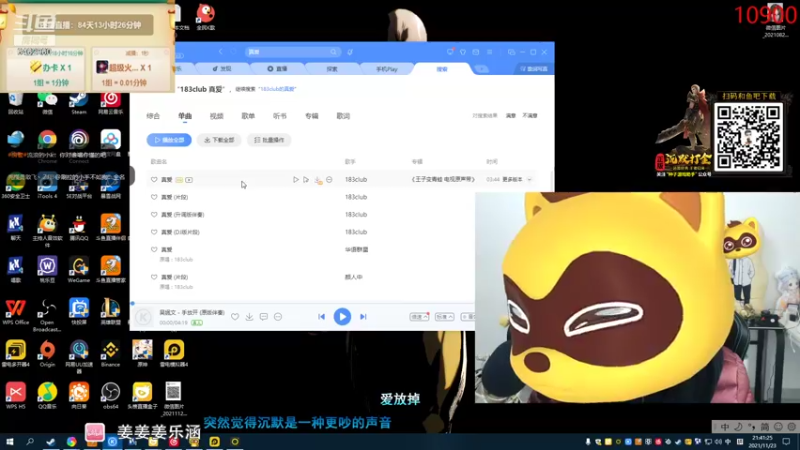800x450 pixels.
Task: Open more options in the player bar
Action: point(278,317)
